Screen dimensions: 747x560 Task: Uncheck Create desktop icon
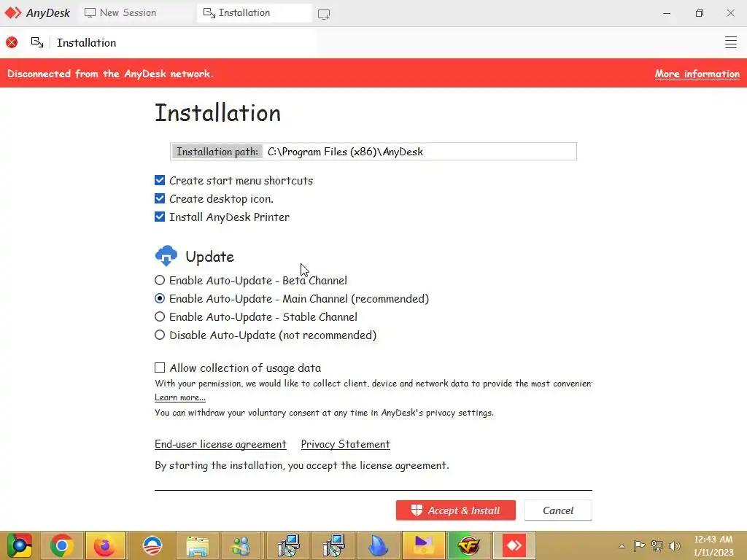click(x=160, y=198)
